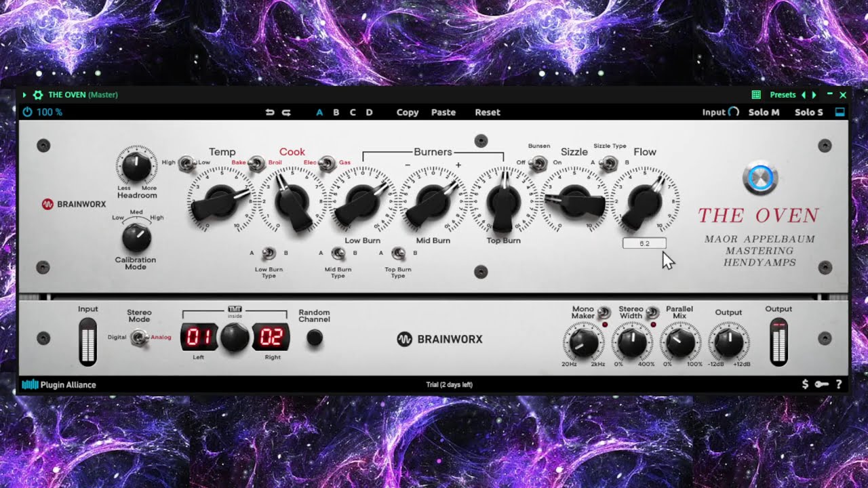
Task: Click the Temp knob
Action: pos(222,201)
